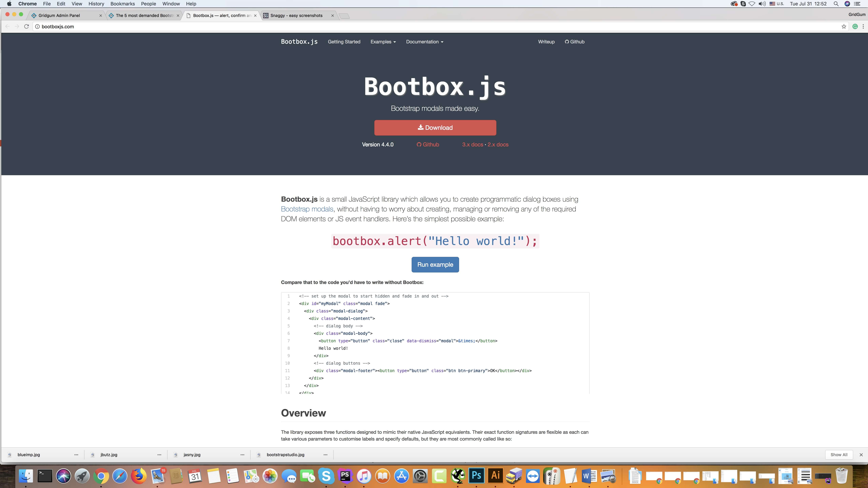The width and height of the screenshot is (868, 488).
Task: Open the Getting Started nav link
Action: (344, 42)
